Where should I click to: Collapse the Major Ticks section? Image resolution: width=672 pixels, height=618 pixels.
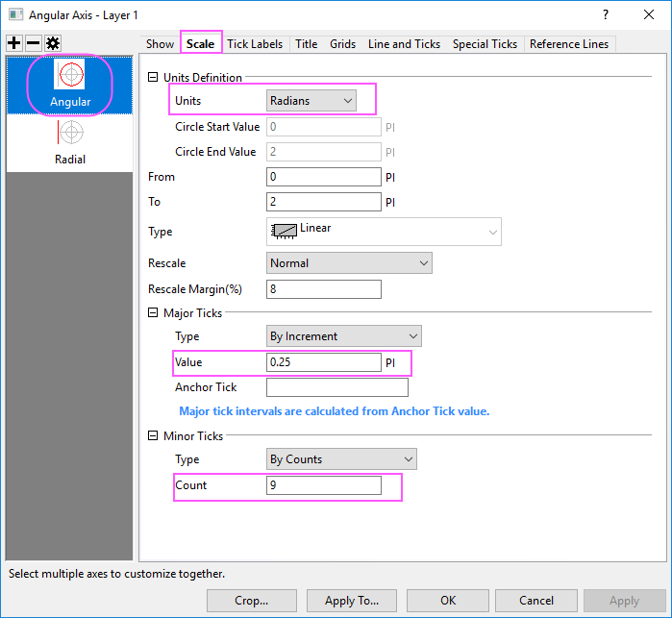click(x=154, y=313)
